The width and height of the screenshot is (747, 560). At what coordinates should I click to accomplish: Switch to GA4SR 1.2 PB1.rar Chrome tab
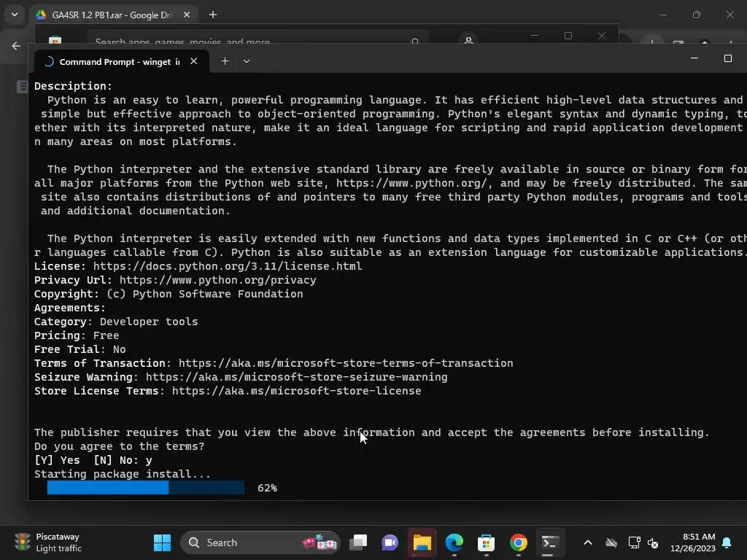click(x=113, y=15)
